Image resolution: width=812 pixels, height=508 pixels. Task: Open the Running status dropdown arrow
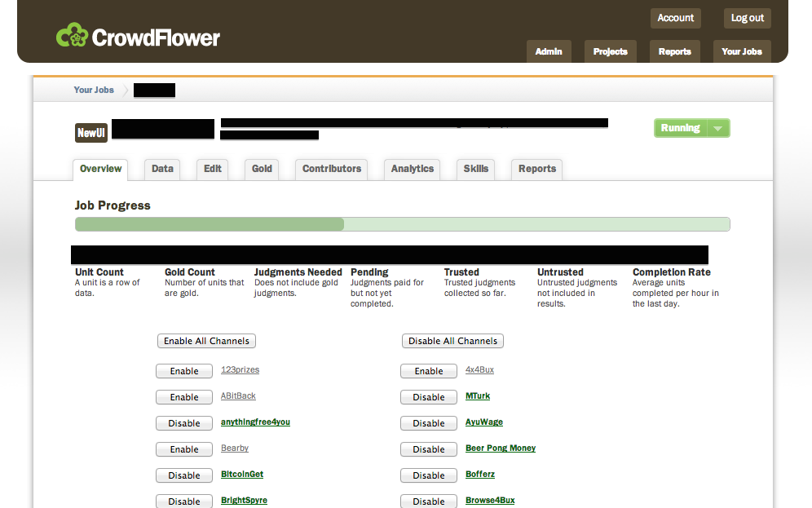tap(718, 128)
